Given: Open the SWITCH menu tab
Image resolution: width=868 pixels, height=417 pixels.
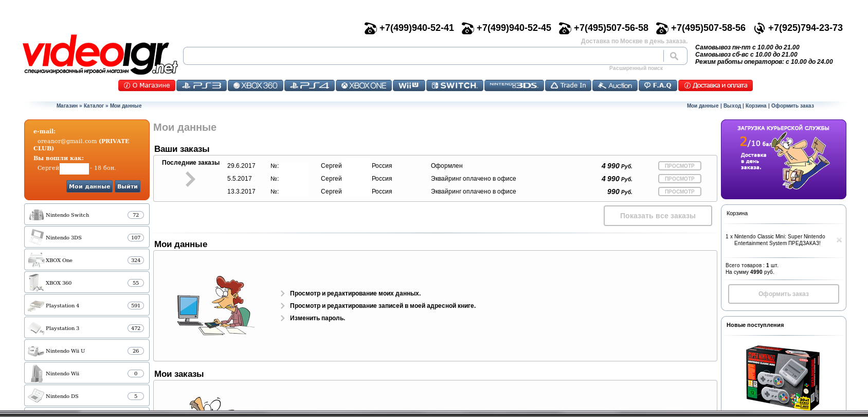Looking at the screenshot, I should [x=455, y=85].
